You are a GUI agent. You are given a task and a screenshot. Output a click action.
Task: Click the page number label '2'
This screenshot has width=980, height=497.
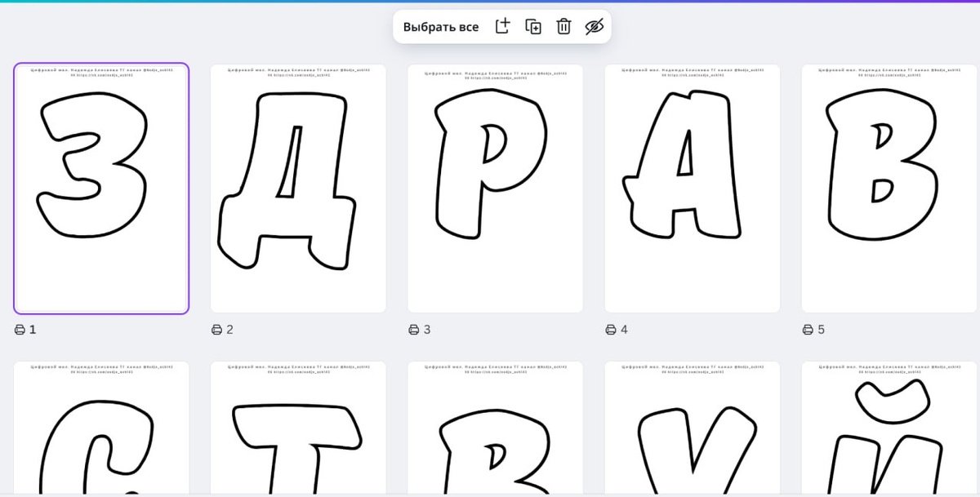(229, 330)
